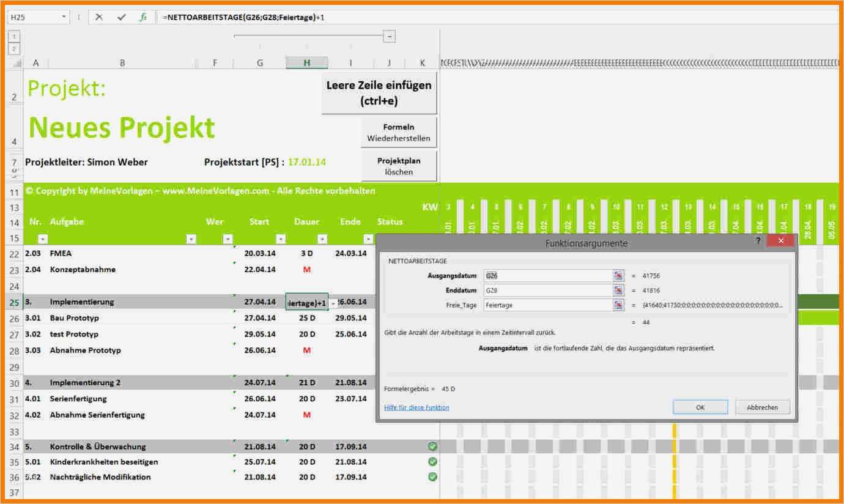This screenshot has width=844, height=504.
Task: Open the Hilfe für diese Funktion link
Action: (x=416, y=407)
